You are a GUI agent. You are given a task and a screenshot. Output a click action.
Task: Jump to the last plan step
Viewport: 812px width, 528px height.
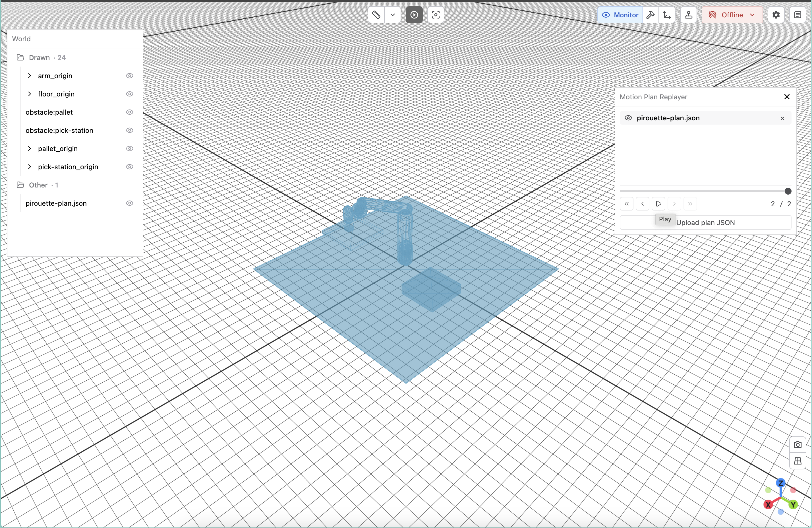click(x=690, y=204)
